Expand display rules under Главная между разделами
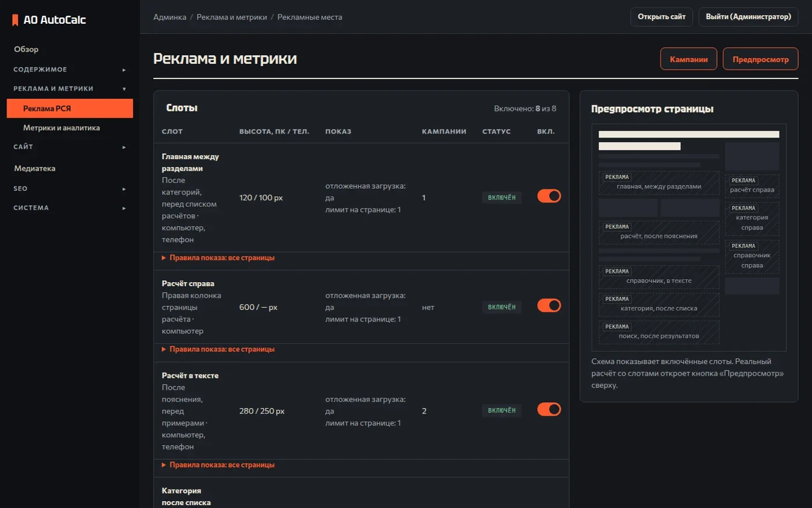 (x=219, y=258)
